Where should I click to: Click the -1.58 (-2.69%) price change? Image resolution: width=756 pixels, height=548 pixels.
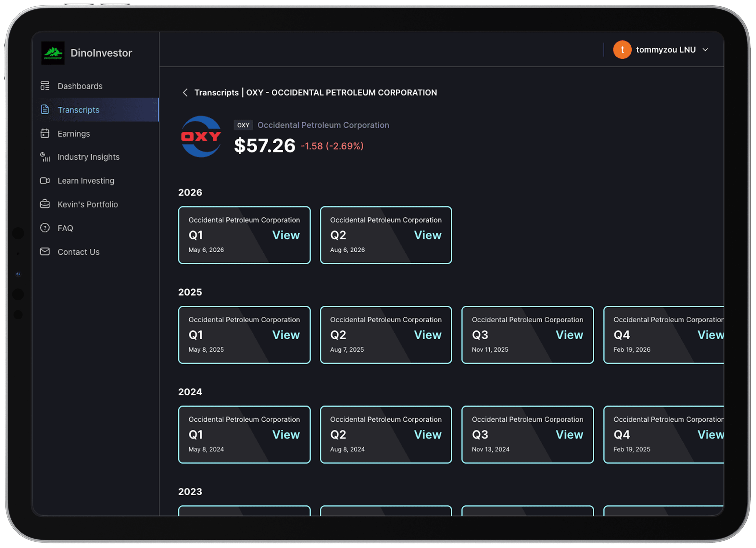click(x=332, y=146)
